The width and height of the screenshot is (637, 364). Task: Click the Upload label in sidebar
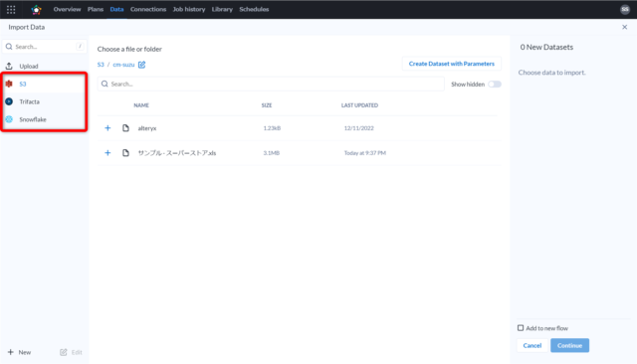(29, 67)
